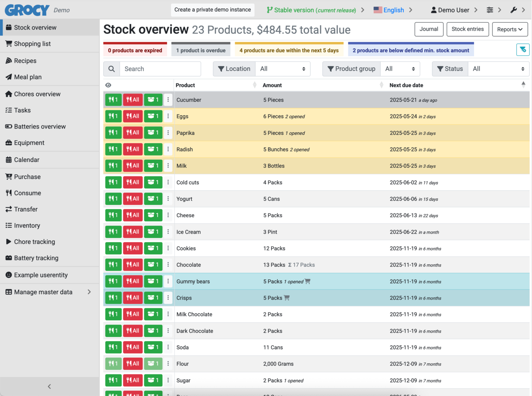Viewport: 532px width, 396px height.
Task: Open the sliders view settings icon
Action: pyautogui.click(x=490, y=10)
